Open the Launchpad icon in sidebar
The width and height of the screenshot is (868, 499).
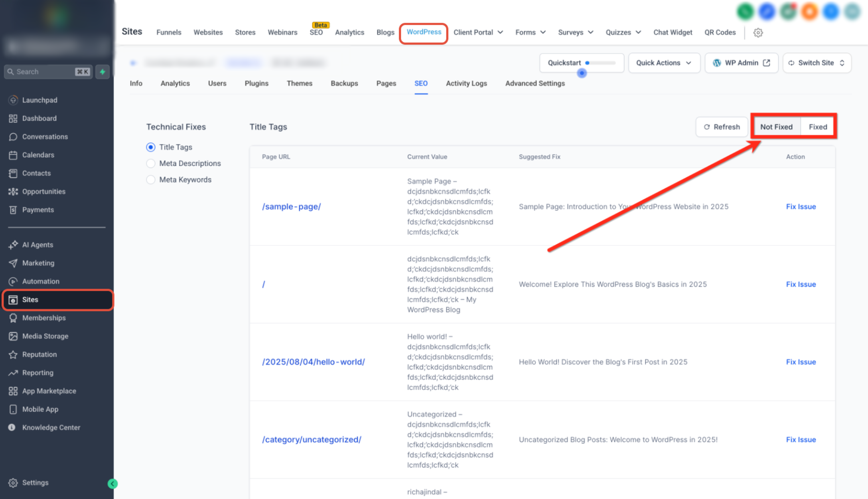[13, 100]
